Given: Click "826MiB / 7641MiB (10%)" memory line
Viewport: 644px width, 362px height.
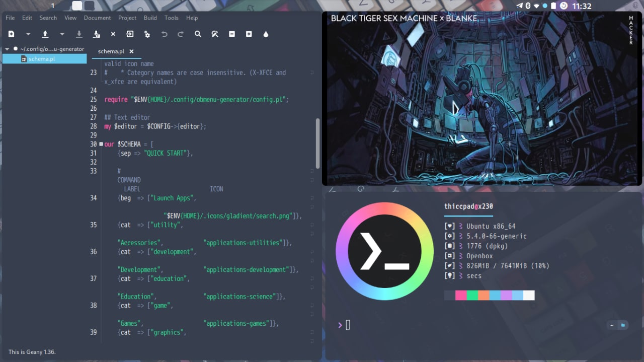Looking at the screenshot, I should (508, 266).
